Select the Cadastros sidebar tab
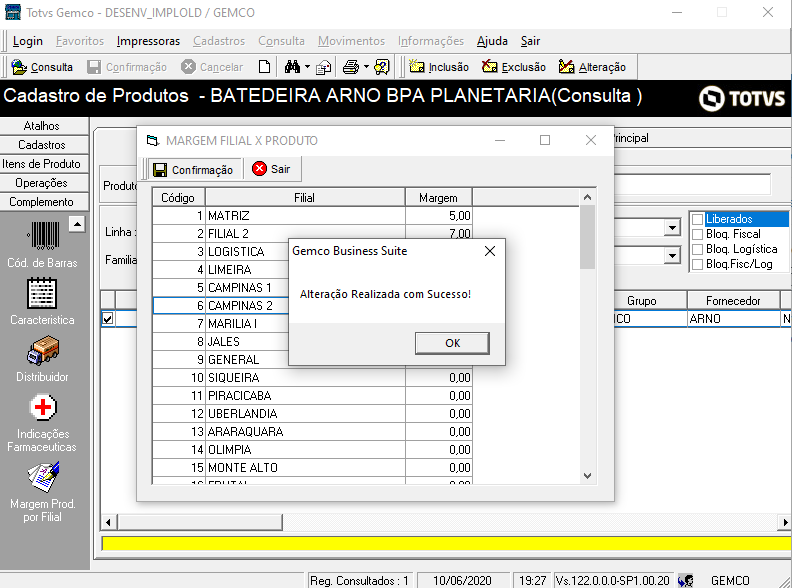The image size is (792, 588). coord(41,145)
